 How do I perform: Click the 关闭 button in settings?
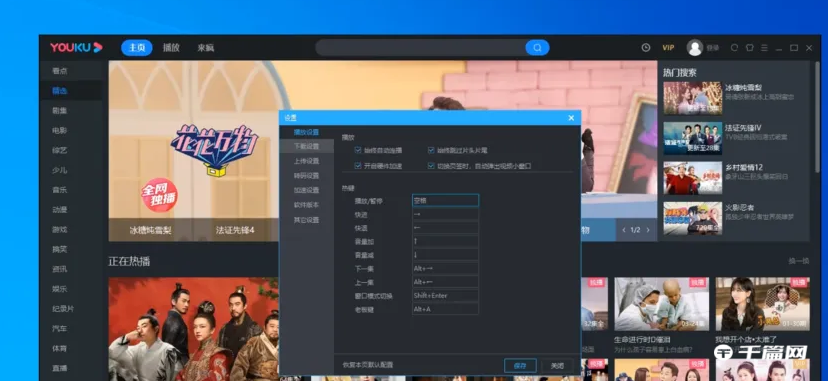coord(557,366)
